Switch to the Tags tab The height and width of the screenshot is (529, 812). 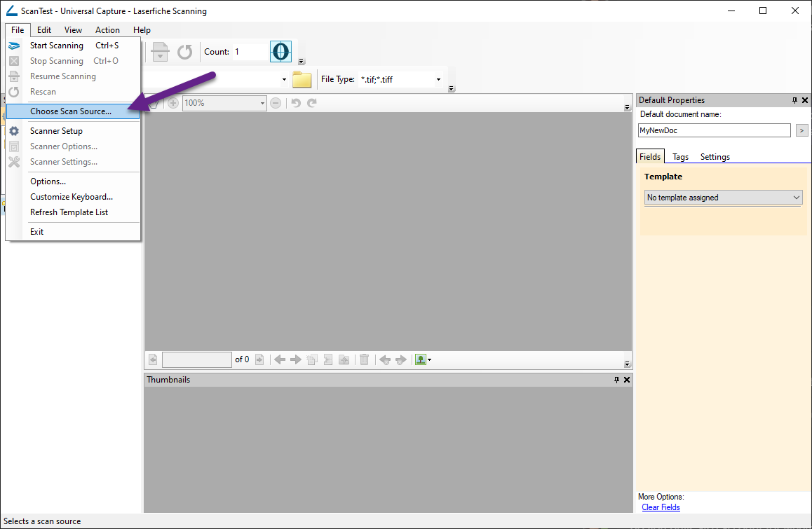[x=680, y=157]
